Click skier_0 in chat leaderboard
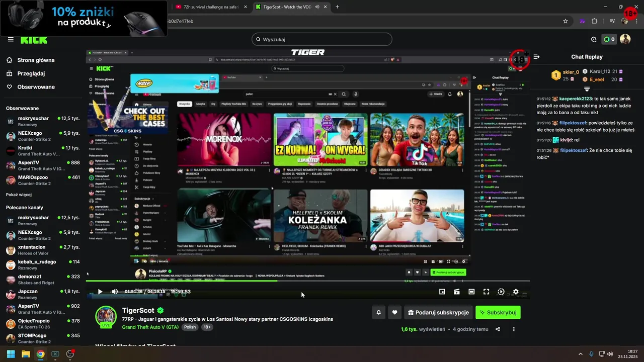Screen dimensions: 644x362 tap(571, 72)
